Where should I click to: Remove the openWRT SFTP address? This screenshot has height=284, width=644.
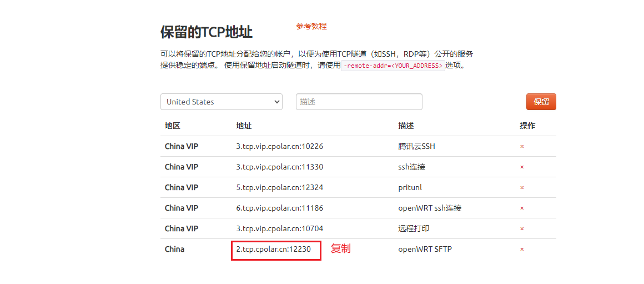[x=522, y=250]
